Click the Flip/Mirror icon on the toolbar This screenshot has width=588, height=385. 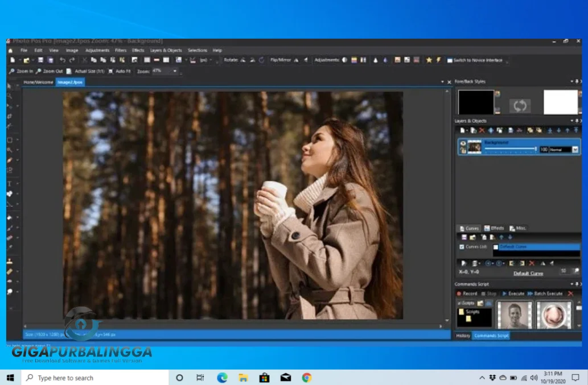[297, 59]
